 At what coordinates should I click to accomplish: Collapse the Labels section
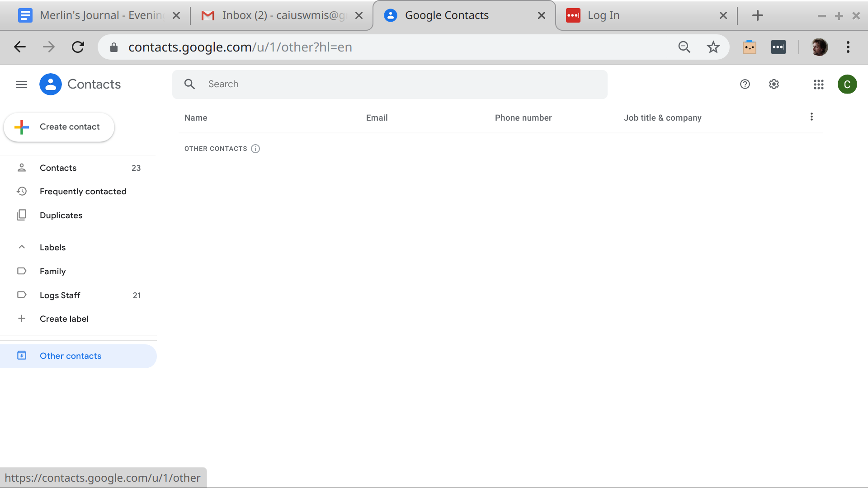click(21, 247)
